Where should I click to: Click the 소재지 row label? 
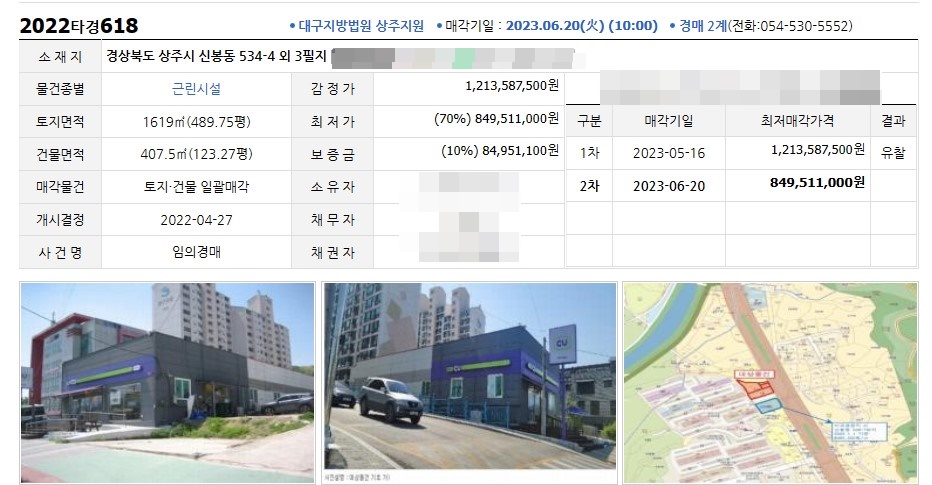[x=60, y=57]
